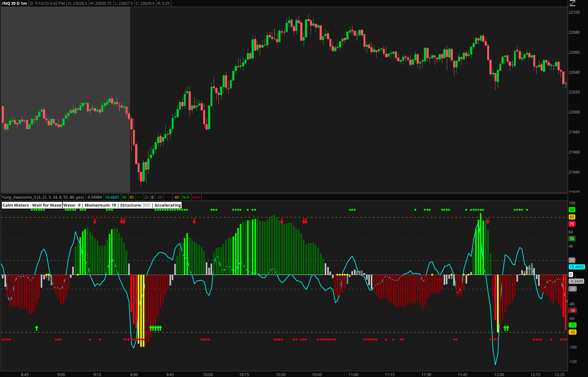
Task: Click the Calm Waters - Wait for Wave label
Action: click(x=32, y=205)
